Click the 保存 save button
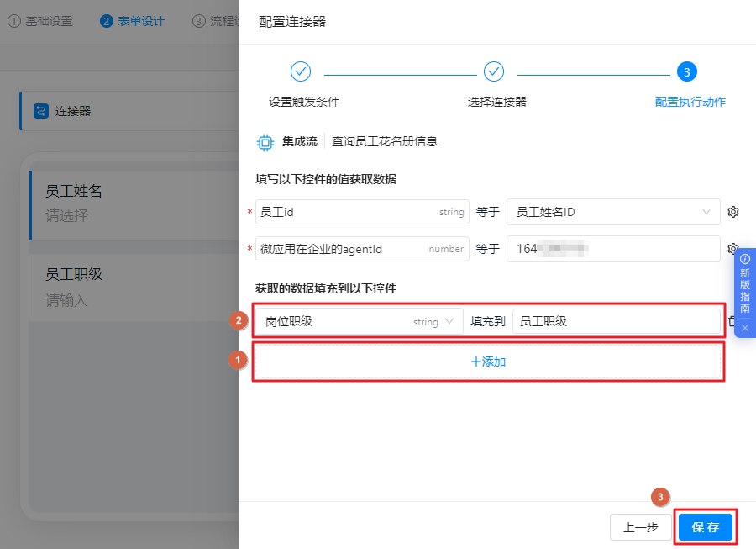 (x=706, y=527)
